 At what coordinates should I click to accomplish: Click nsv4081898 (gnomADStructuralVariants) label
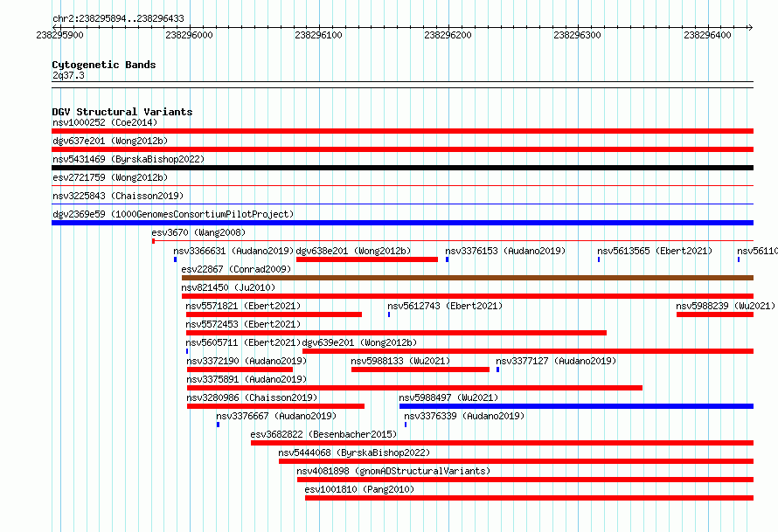pos(393,471)
